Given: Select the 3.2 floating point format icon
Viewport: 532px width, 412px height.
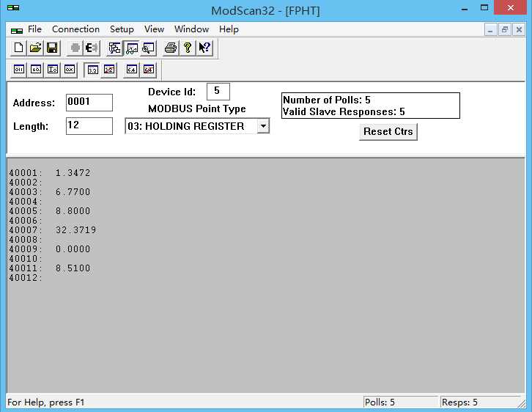Looking at the screenshot, I should pyautogui.click(x=92, y=70).
